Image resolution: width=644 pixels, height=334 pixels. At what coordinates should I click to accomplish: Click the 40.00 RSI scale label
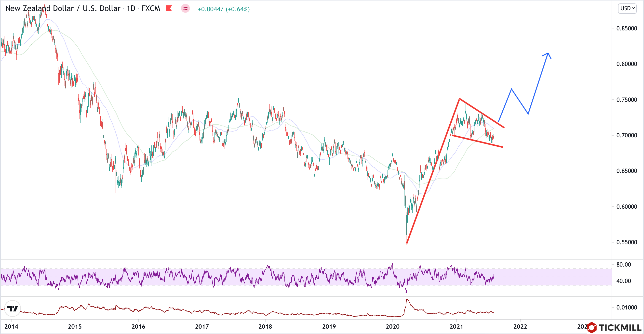pos(623,281)
